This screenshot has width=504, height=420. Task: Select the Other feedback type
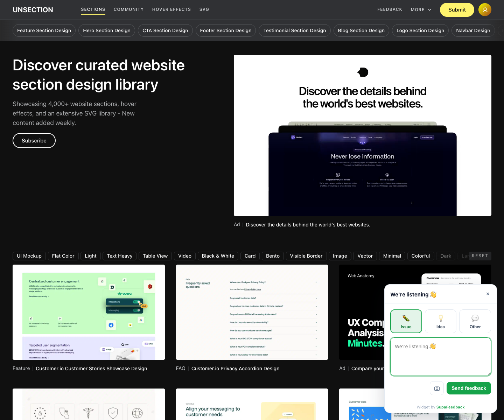coord(475,321)
